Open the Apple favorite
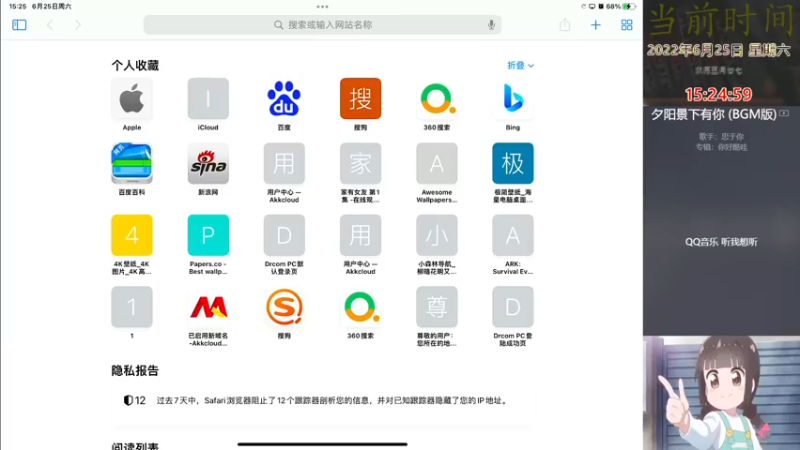800x450 pixels. [132, 104]
